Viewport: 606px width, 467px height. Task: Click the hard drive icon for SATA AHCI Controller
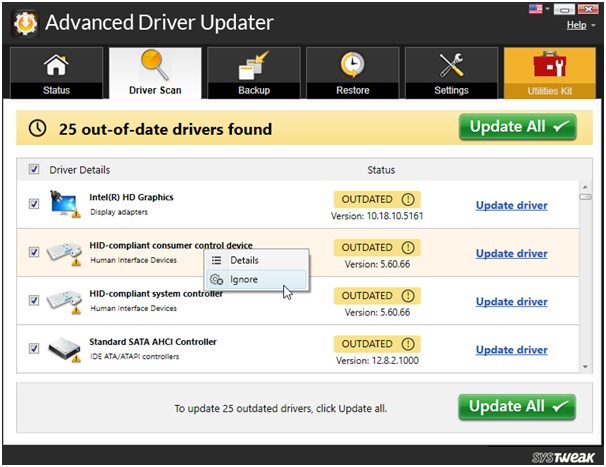(x=65, y=349)
